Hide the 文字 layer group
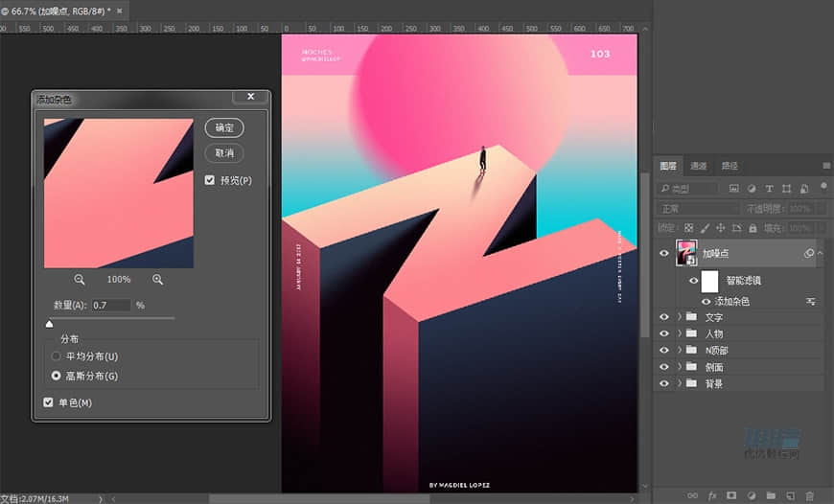This screenshot has width=834, height=504. 663,317
